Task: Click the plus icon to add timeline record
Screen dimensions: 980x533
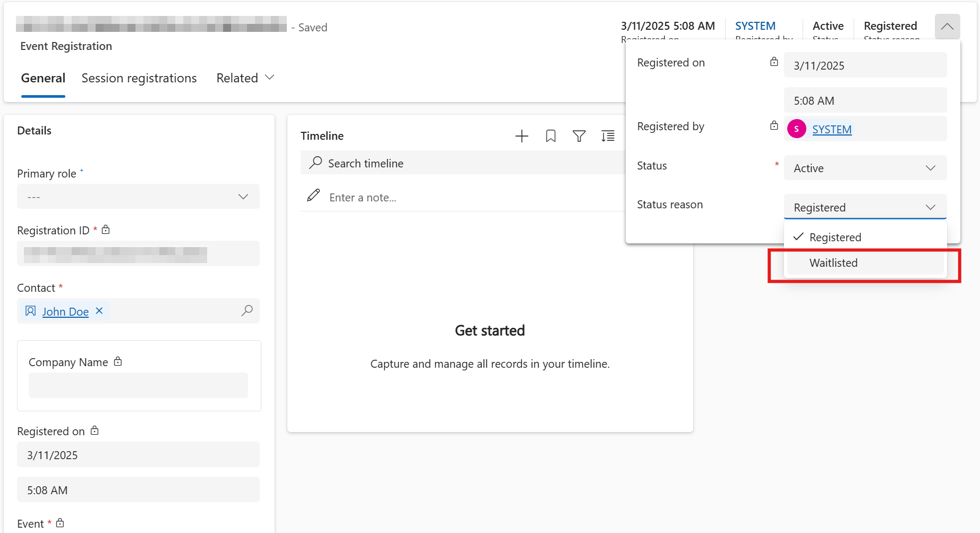Action: 522,136
